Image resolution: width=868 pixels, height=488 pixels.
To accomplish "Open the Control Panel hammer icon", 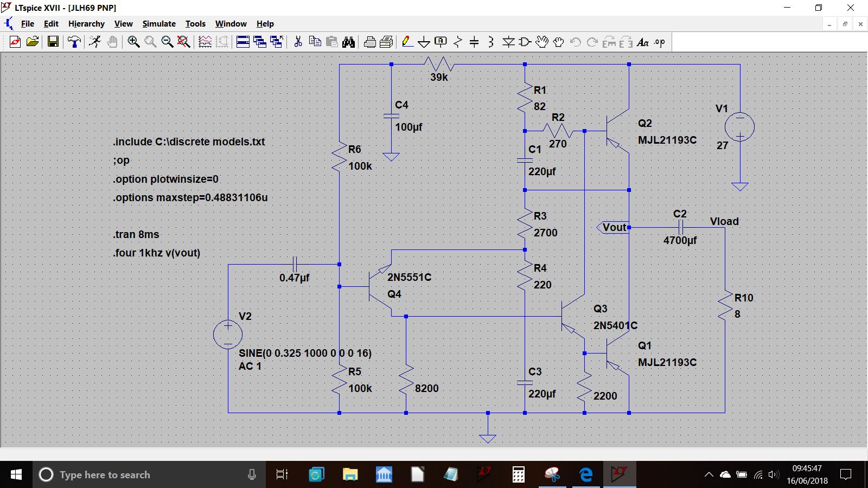I will pyautogui.click(x=74, y=42).
